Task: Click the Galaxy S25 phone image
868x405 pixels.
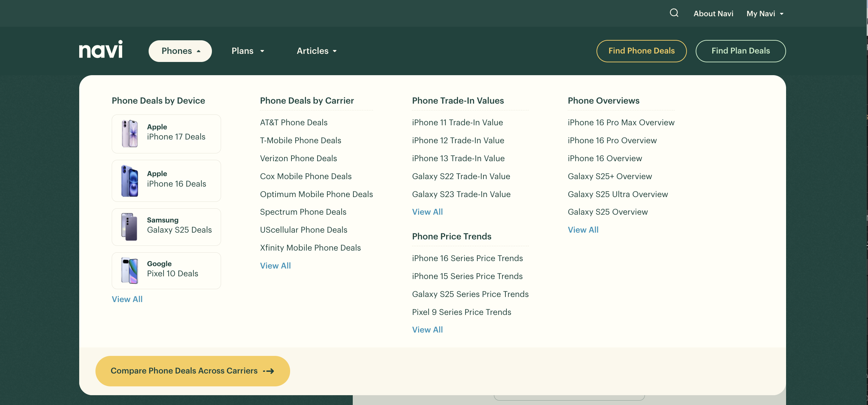Action: tap(130, 227)
